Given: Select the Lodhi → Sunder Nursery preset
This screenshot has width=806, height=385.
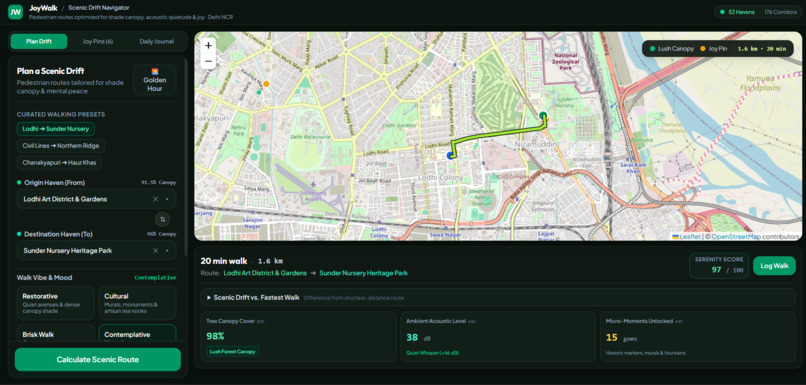Looking at the screenshot, I should tap(56, 129).
